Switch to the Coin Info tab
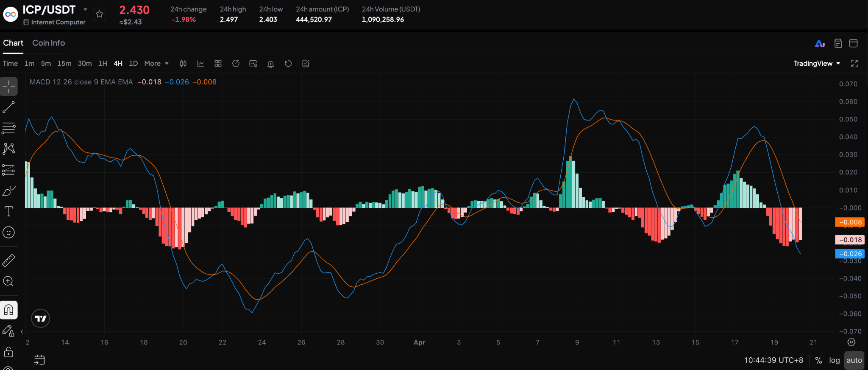Image resolution: width=868 pixels, height=370 pixels. pos(49,43)
